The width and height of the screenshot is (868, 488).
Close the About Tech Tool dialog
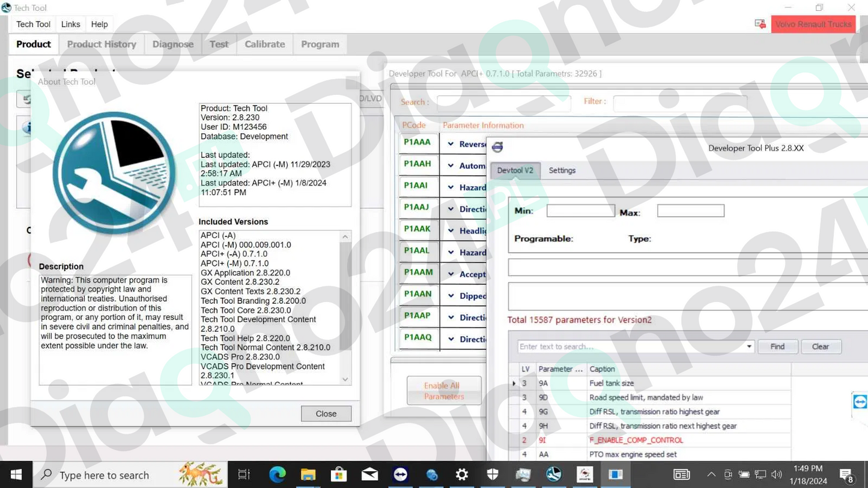point(326,414)
